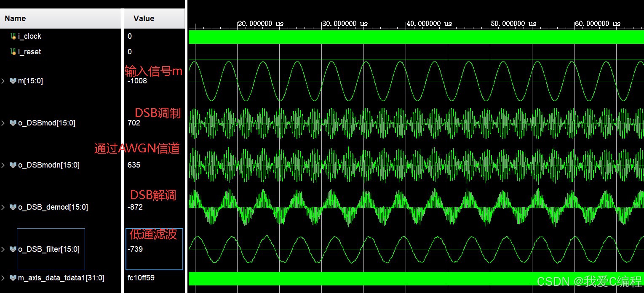The height and width of the screenshot is (293, 644).
Task: Select the o_DSB_filter[15:0] signal name
Action: (x=49, y=249)
